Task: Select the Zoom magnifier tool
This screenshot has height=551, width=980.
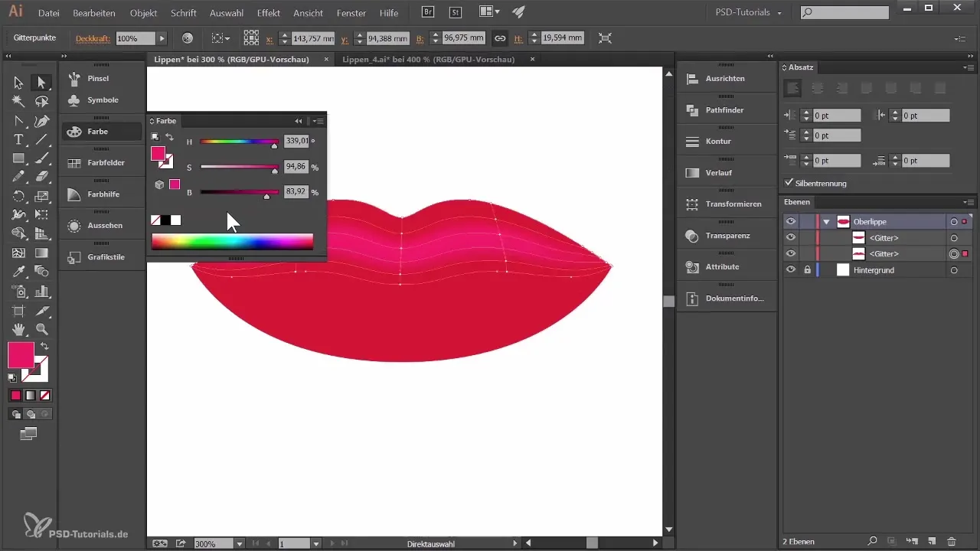Action: (42, 329)
